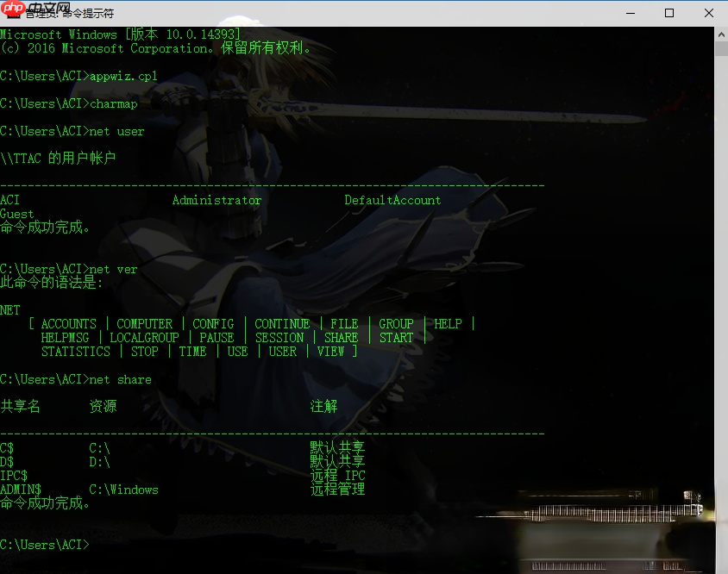
Task: Click the 'SHARE' option text
Action: (x=342, y=338)
